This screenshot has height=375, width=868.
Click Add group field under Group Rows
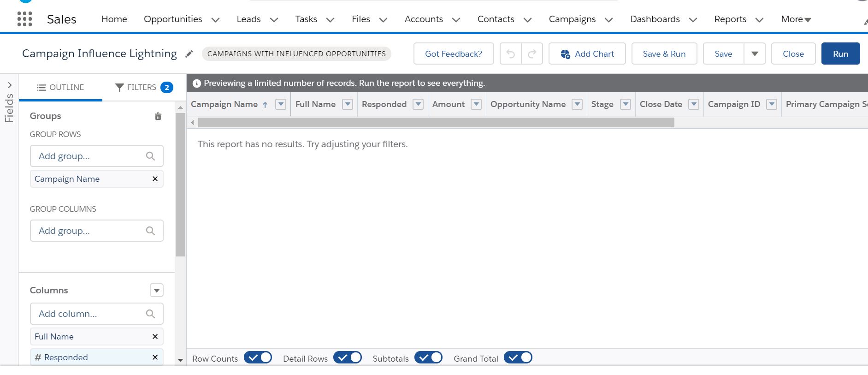point(97,156)
